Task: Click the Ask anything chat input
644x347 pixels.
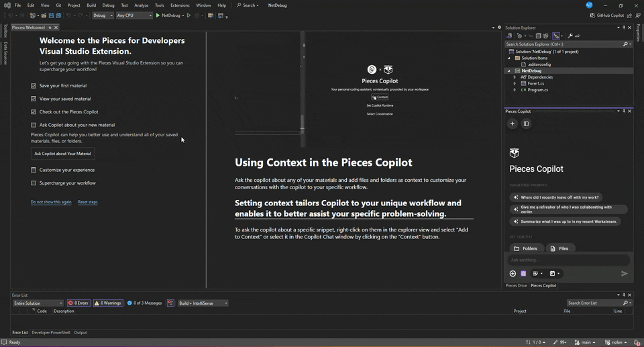Action: click(x=568, y=260)
